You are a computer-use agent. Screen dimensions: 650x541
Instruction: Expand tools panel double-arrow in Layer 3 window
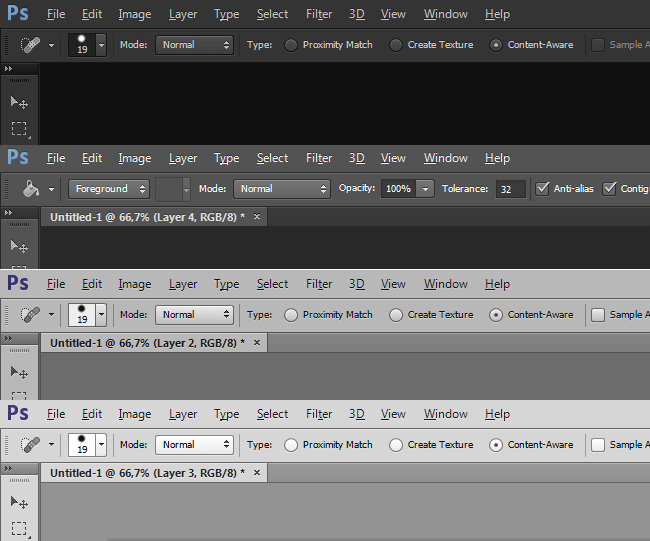(x=8, y=468)
